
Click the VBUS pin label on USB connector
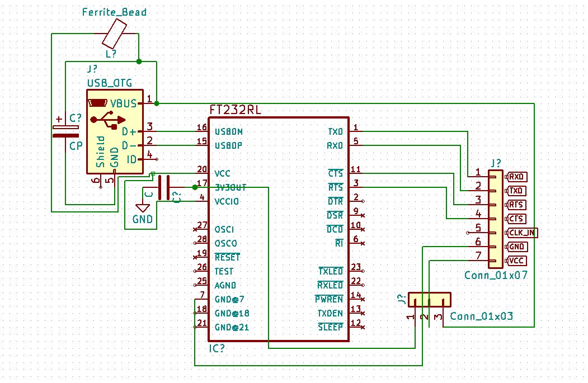coord(123,103)
